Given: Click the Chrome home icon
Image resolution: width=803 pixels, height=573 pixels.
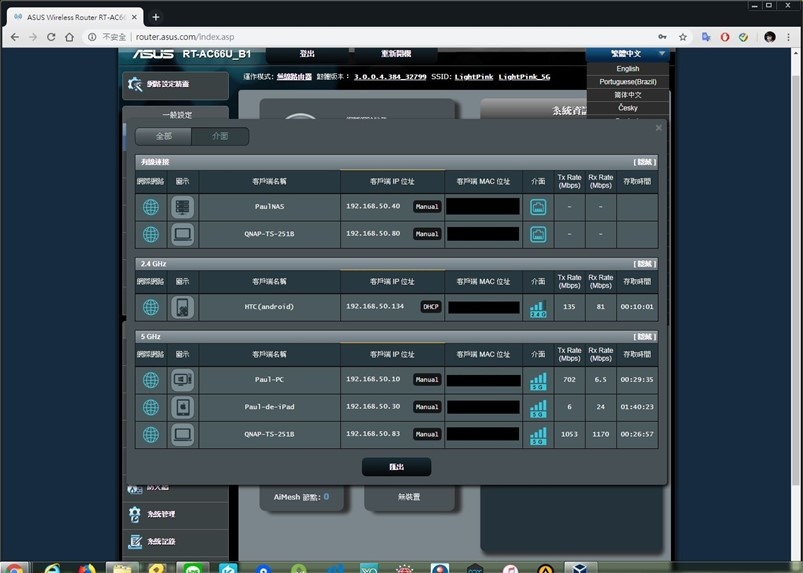Looking at the screenshot, I should click(70, 37).
